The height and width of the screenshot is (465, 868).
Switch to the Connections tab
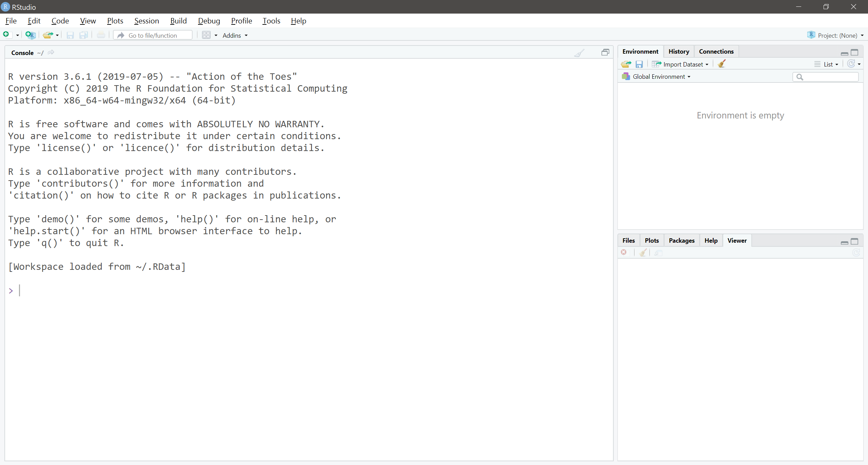click(x=716, y=52)
